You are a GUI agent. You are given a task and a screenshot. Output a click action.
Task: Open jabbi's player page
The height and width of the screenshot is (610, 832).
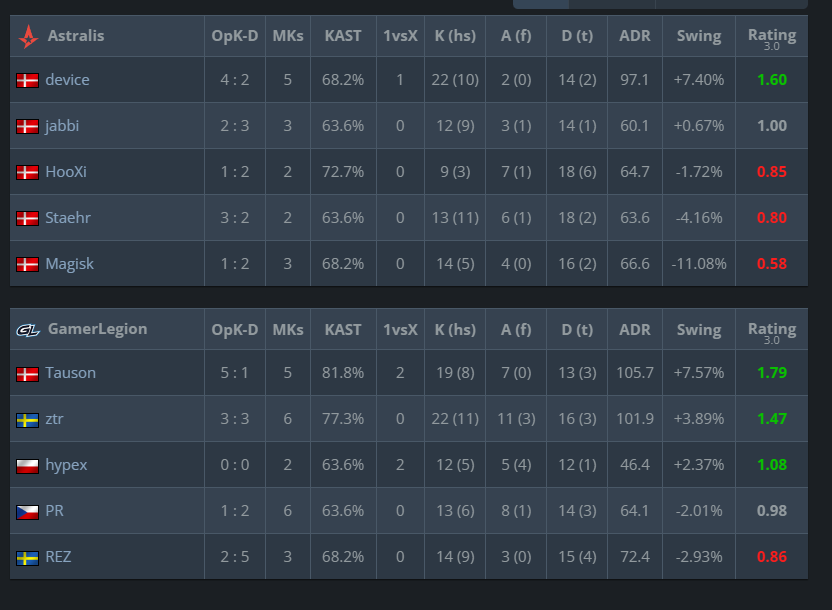[x=62, y=126]
